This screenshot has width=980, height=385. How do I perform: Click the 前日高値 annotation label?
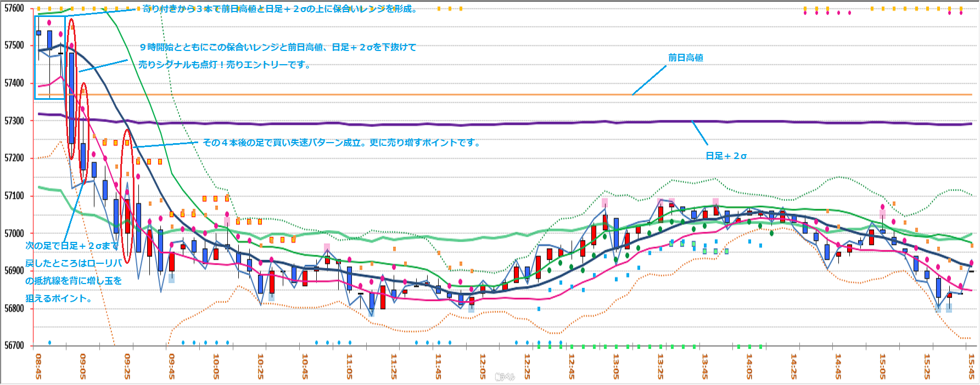685,58
